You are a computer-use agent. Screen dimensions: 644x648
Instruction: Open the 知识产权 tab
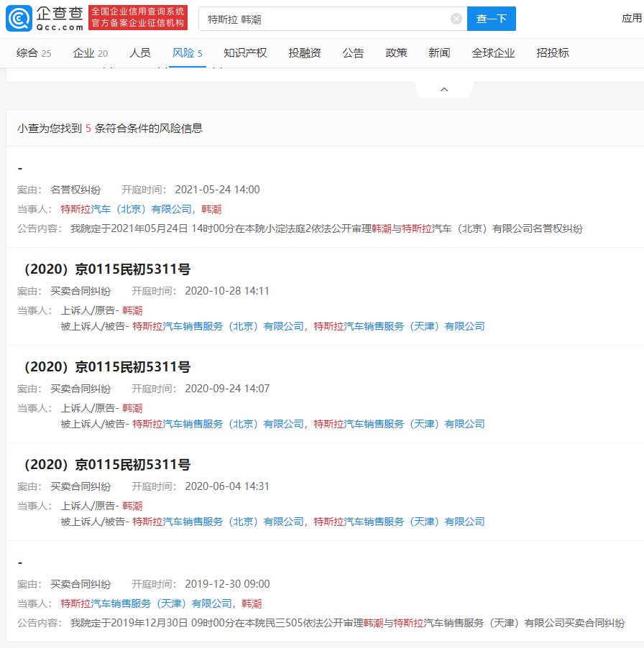tap(245, 53)
